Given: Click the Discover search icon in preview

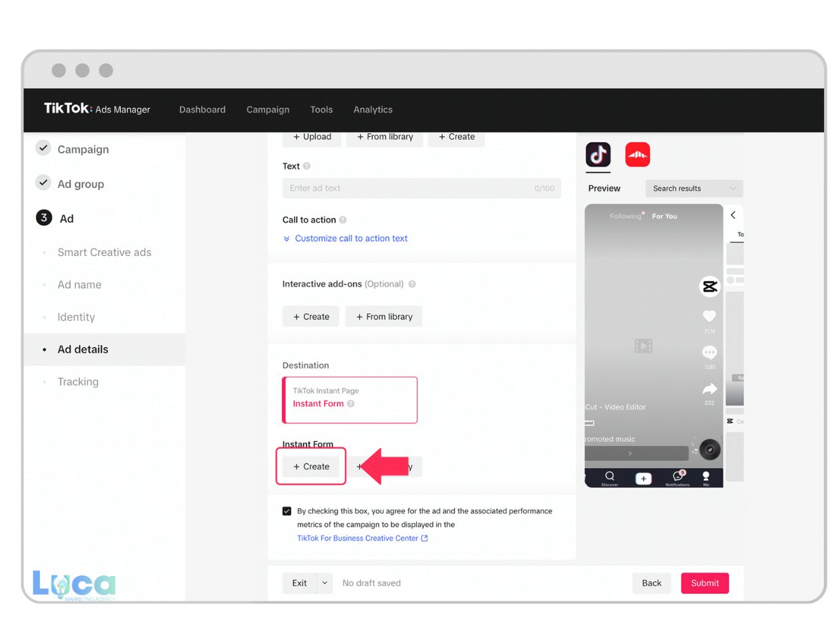Looking at the screenshot, I should coord(609,478).
